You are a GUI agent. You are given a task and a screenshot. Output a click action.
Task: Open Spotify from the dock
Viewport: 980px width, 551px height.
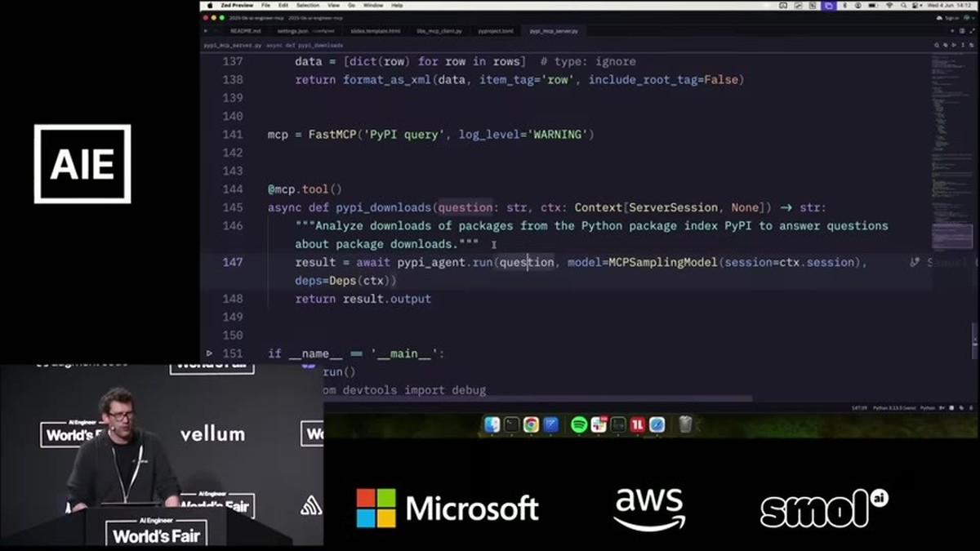click(579, 424)
